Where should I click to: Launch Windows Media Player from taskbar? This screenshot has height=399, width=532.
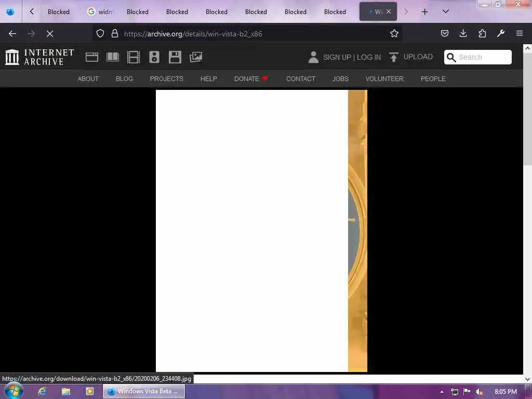click(x=89, y=391)
